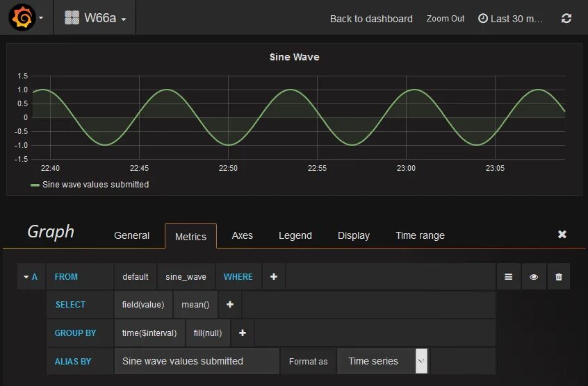Click the ALIAS BY text field
The image size is (588, 386).
(197, 361)
